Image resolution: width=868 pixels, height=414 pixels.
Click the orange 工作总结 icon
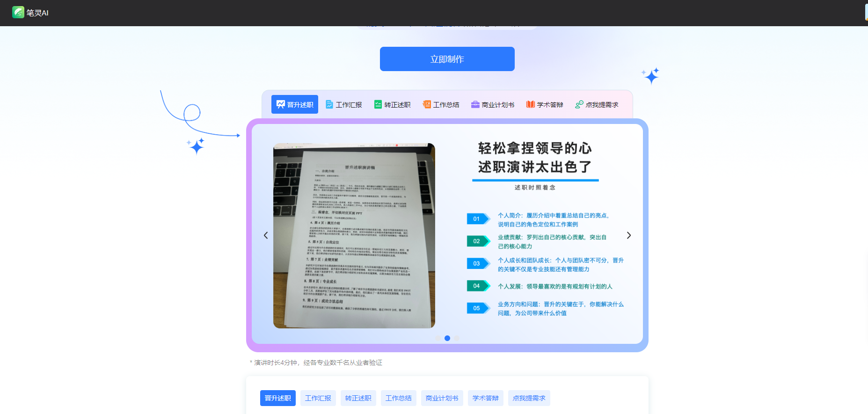click(x=426, y=104)
